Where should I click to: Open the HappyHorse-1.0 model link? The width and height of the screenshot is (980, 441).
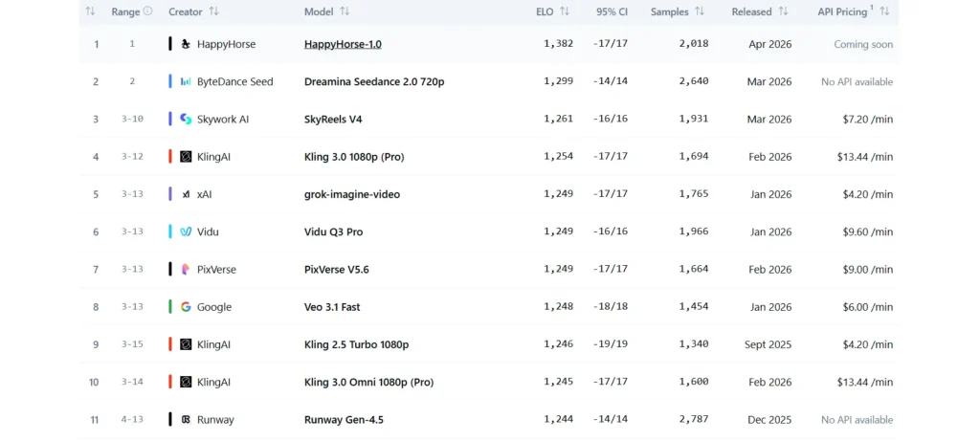pos(343,44)
